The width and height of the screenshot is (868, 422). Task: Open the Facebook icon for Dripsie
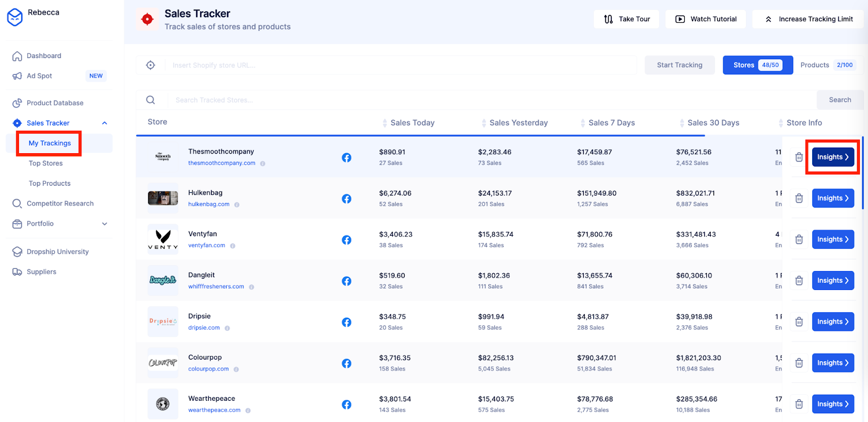point(347,323)
